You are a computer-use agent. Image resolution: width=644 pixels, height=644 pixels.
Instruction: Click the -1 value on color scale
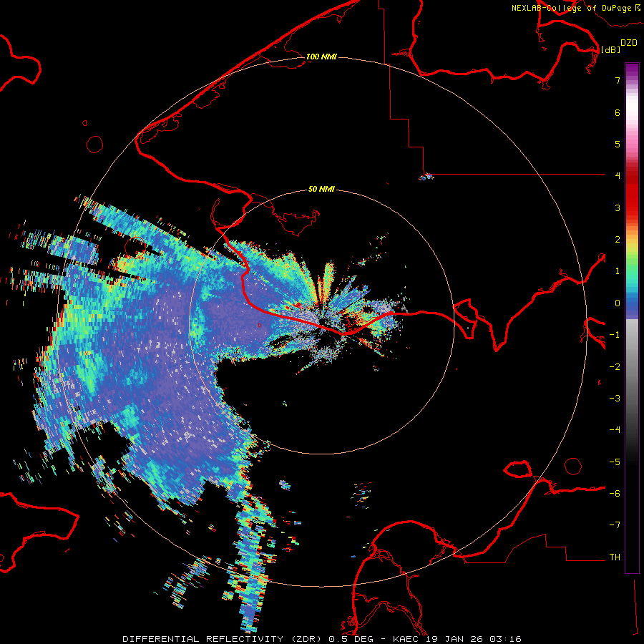(x=615, y=335)
